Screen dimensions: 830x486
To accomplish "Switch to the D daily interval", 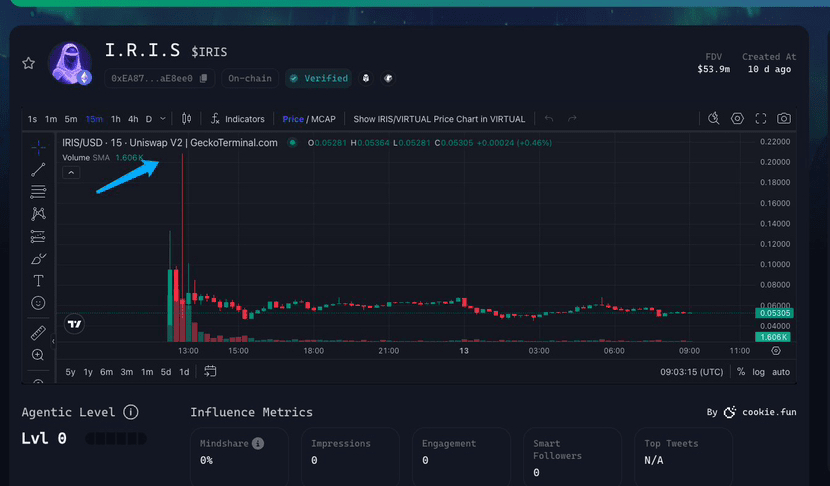I will (149, 119).
